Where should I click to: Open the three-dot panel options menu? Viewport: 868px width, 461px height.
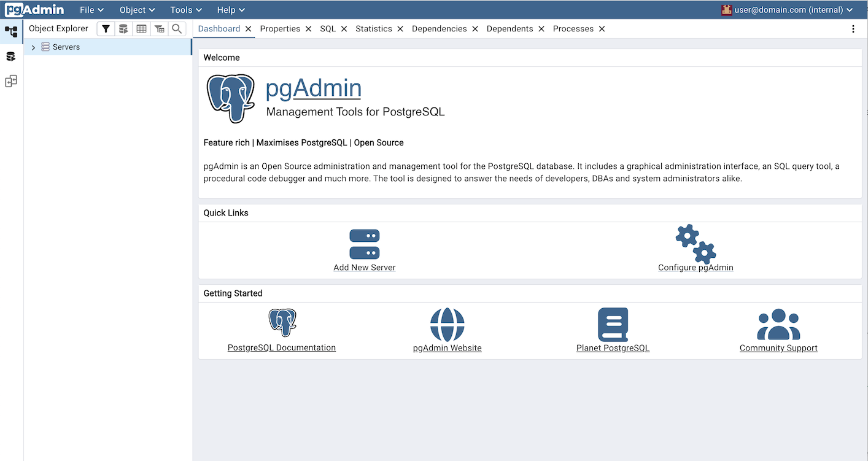click(853, 29)
